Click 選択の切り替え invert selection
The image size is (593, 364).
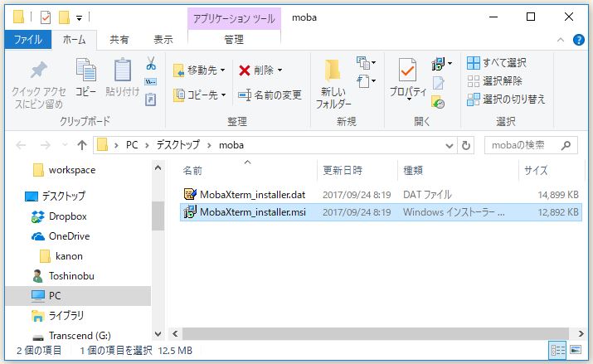point(506,99)
